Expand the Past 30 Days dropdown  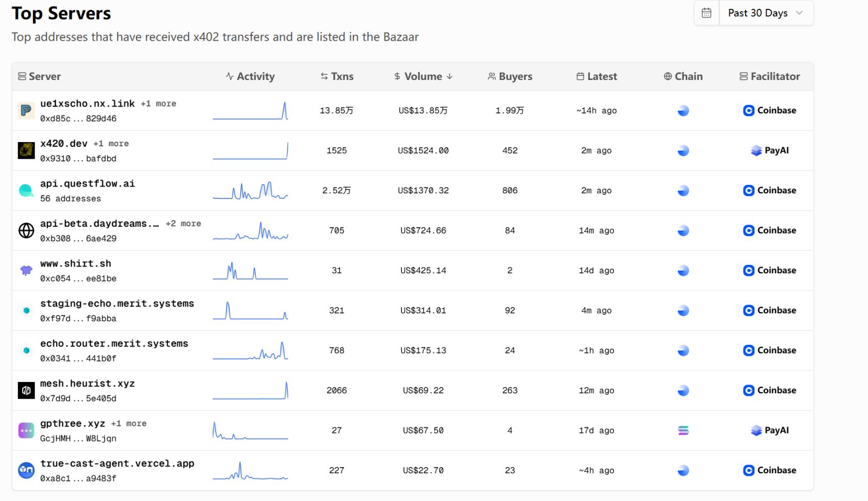tap(764, 13)
